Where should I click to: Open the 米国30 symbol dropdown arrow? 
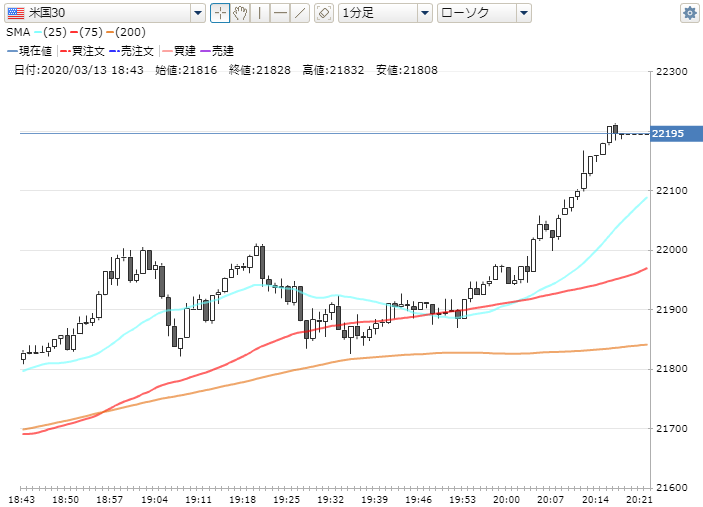pyautogui.click(x=198, y=13)
